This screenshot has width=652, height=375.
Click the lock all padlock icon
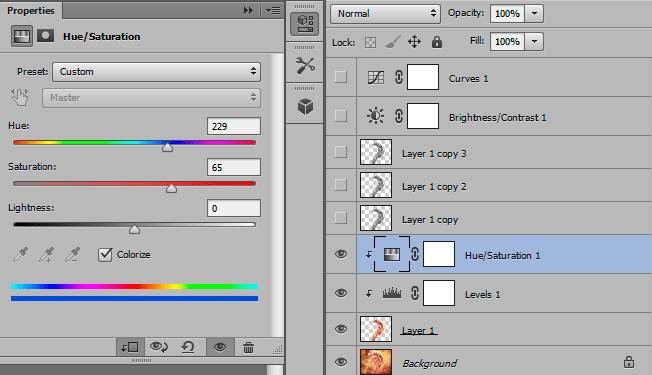437,42
